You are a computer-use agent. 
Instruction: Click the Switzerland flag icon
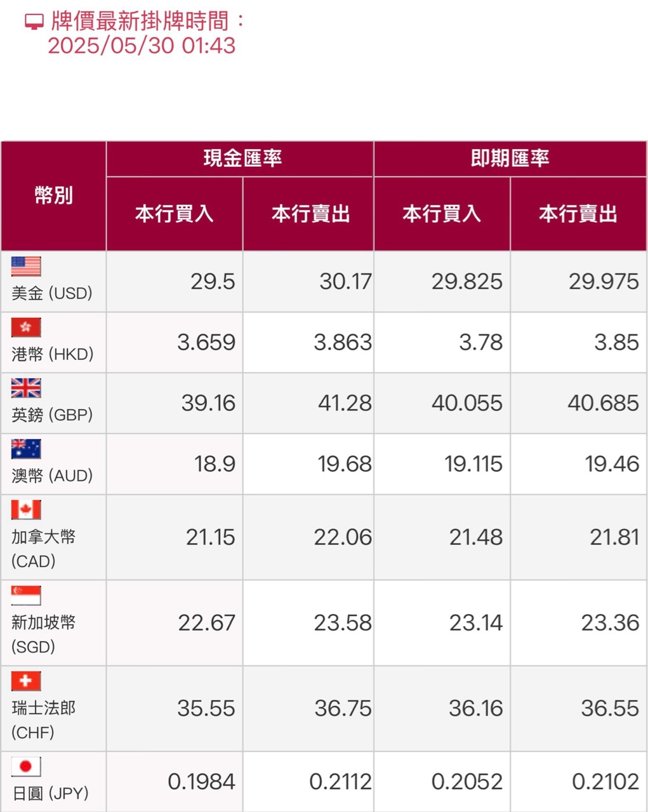coord(26,681)
